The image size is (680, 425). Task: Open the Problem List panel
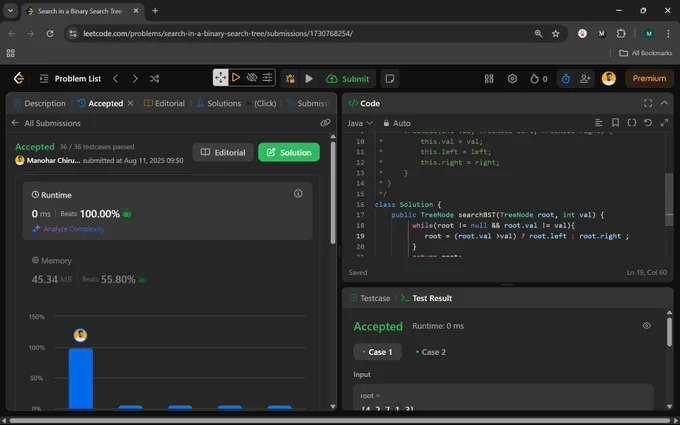70,78
